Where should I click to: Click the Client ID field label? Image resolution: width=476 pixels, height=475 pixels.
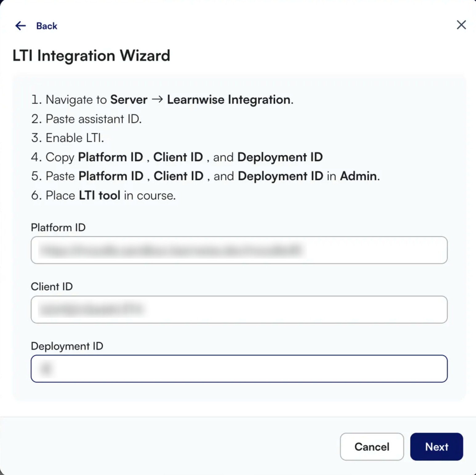52,287
